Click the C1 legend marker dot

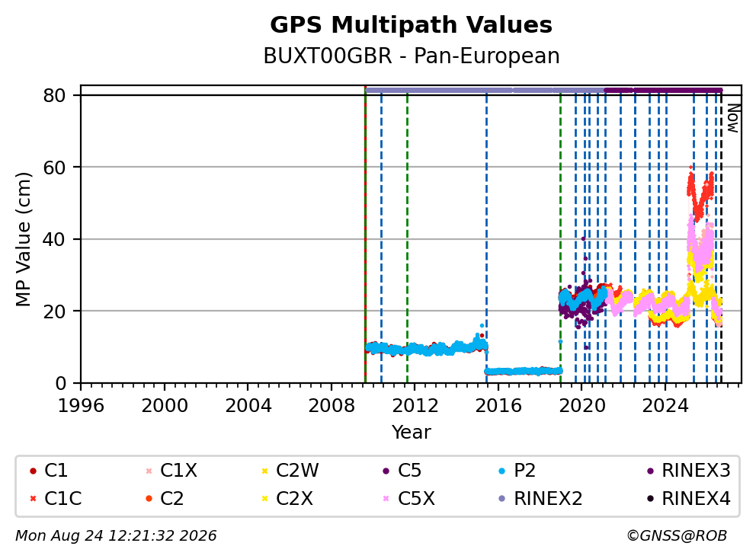click(x=33, y=471)
